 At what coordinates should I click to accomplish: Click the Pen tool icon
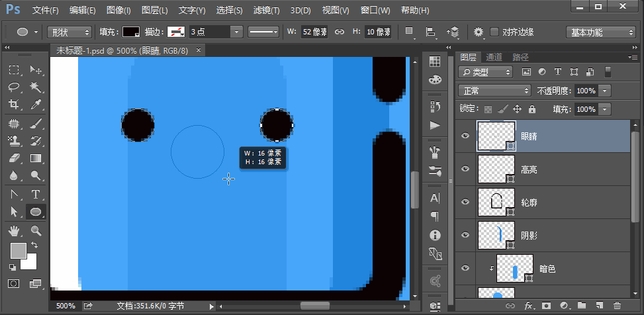[x=14, y=194]
